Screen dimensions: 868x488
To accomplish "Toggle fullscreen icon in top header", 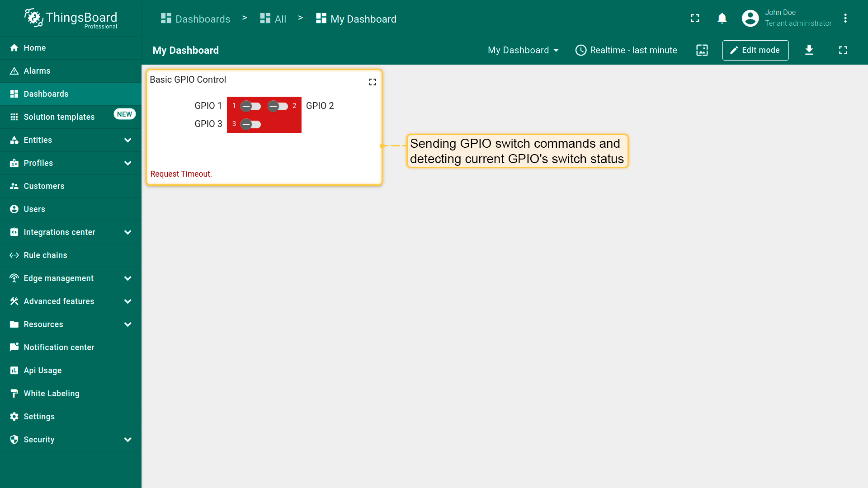I will coord(695,19).
